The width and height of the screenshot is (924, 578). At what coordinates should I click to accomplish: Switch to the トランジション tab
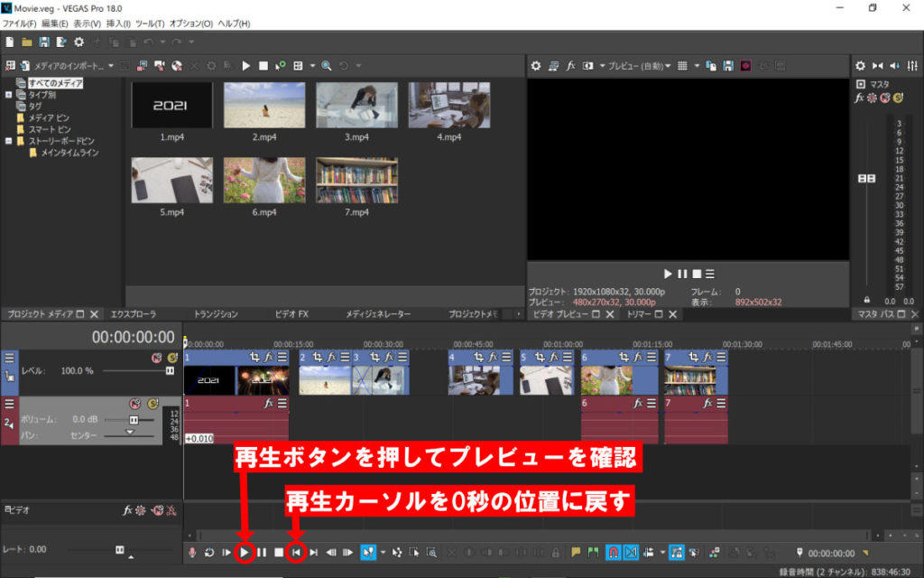(x=216, y=314)
